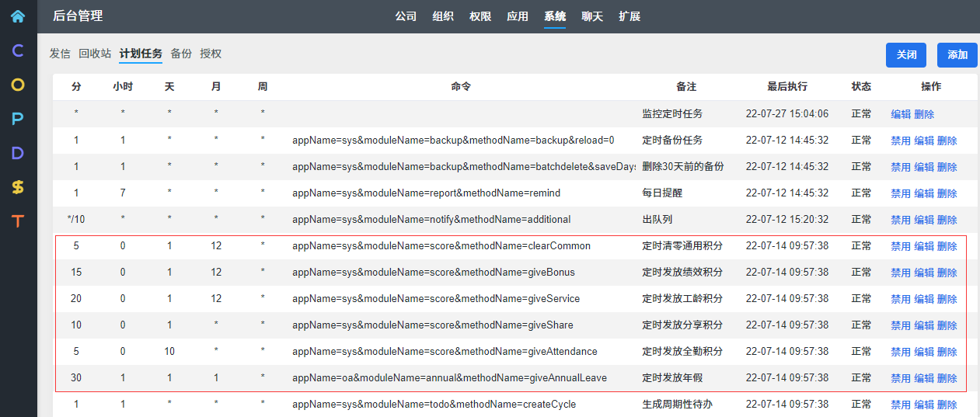Select the orange T sidebar icon
The width and height of the screenshot is (980, 417).
(x=17, y=221)
